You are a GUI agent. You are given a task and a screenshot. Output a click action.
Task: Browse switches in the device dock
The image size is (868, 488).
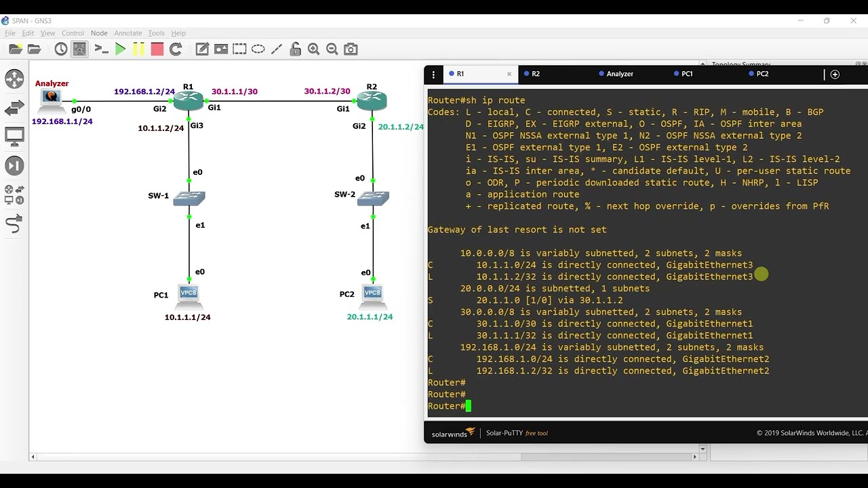[x=14, y=108]
